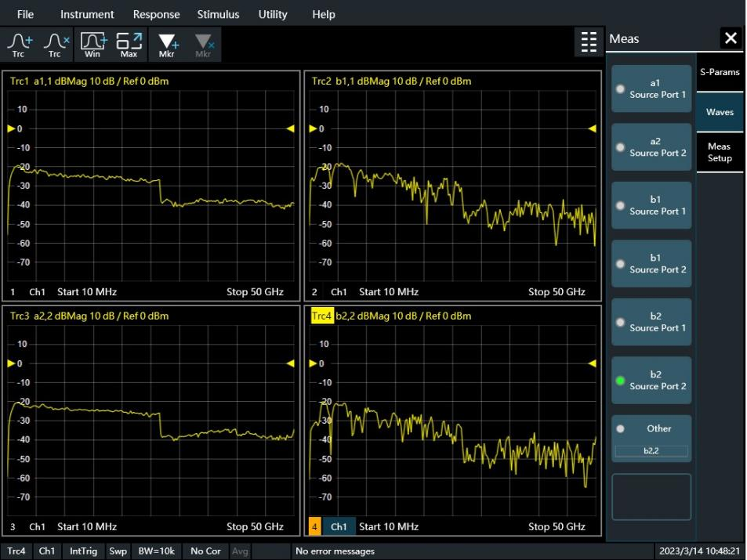
Task: Select the Trc1 a1,1 trace title
Action: click(x=89, y=81)
